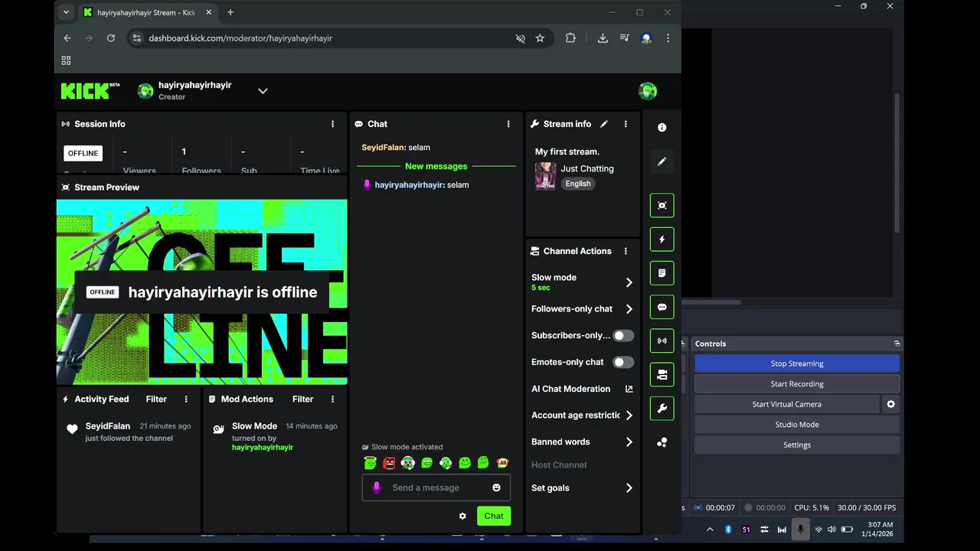Open Session Info panel options menu
The width and height of the screenshot is (980, 551).
pos(332,124)
